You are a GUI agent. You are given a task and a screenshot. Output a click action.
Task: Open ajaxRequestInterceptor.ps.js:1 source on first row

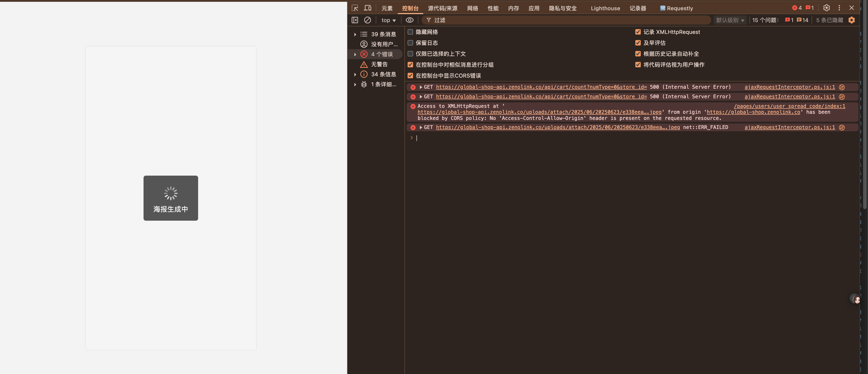tap(790, 87)
